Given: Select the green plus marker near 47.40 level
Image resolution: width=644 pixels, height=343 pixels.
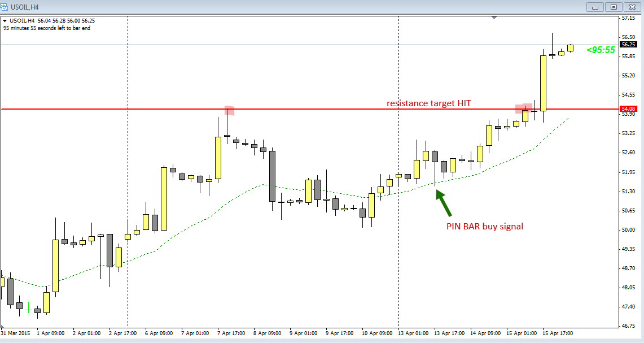Looking at the screenshot, I should coord(28,307).
